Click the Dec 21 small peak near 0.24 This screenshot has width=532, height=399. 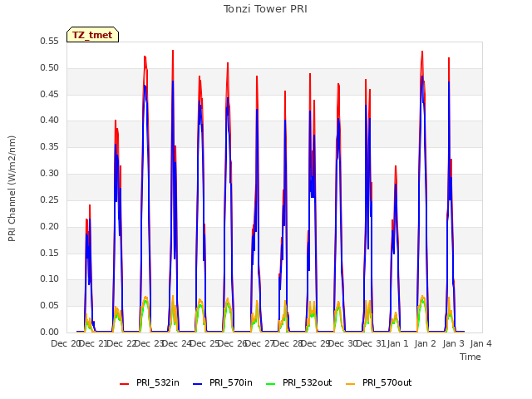(90, 205)
